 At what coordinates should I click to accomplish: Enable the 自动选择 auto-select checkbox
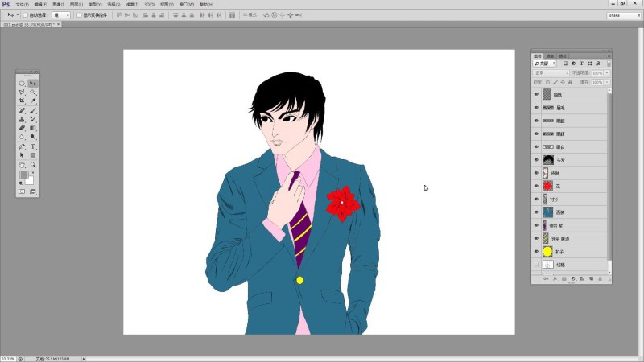point(24,14)
